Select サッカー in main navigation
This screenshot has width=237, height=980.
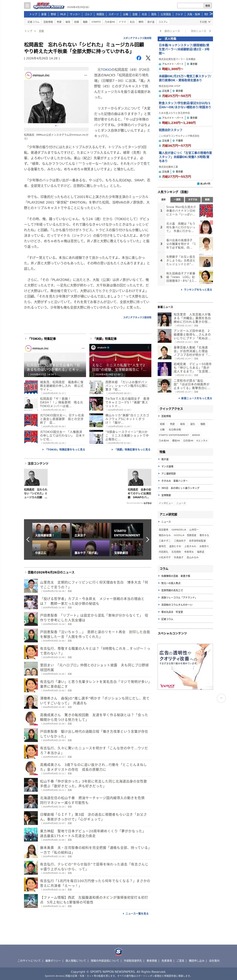[x=75, y=14]
